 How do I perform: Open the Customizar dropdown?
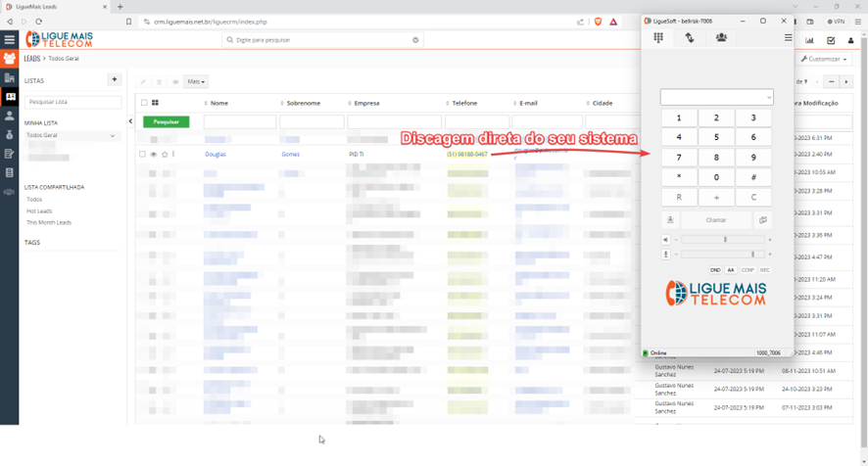point(823,59)
